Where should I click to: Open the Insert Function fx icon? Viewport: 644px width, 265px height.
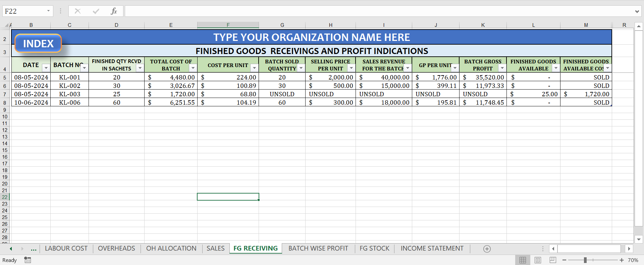[x=114, y=11]
